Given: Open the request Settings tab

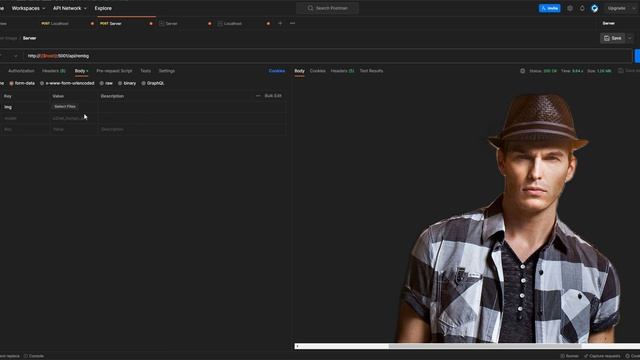Looking at the screenshot, I should 167,71.
